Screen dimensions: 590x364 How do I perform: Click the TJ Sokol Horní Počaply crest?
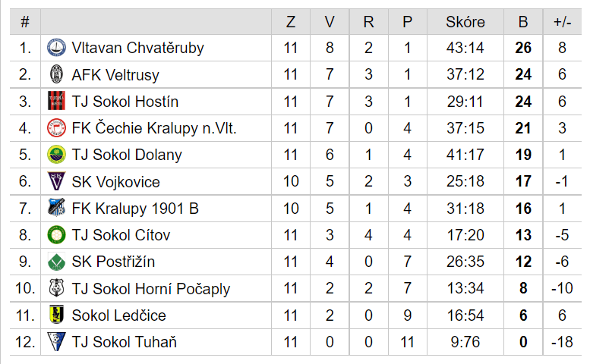point(56,288)
